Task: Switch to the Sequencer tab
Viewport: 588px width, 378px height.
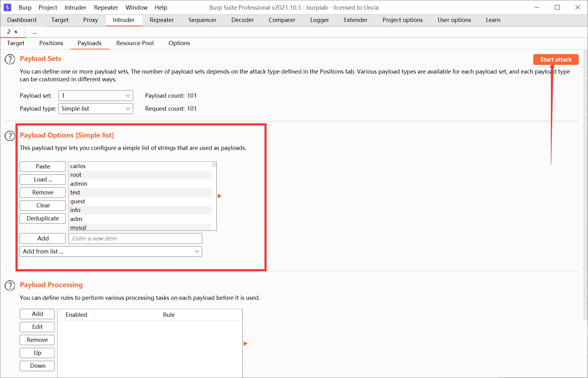Action: pos(203,20)
